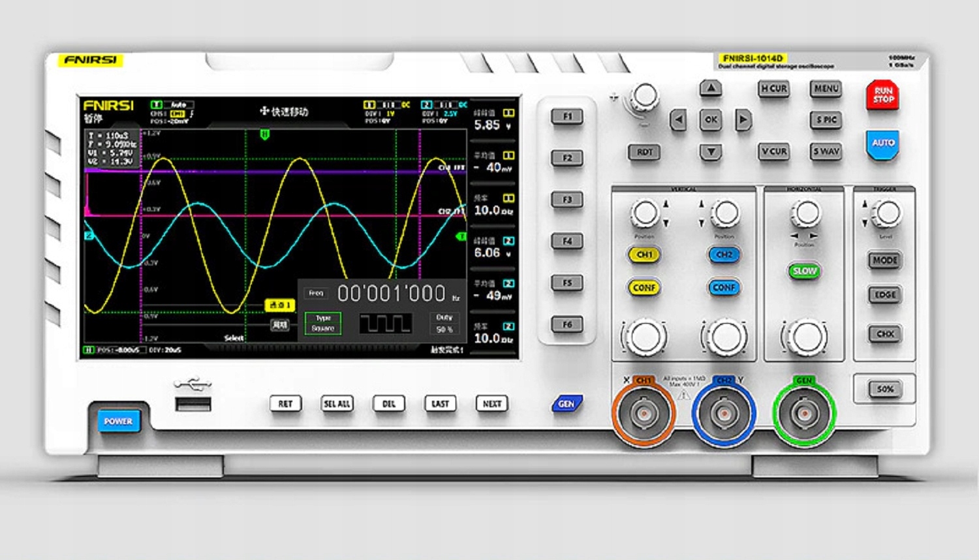Click the 49 mV average readout

[494, 296]
